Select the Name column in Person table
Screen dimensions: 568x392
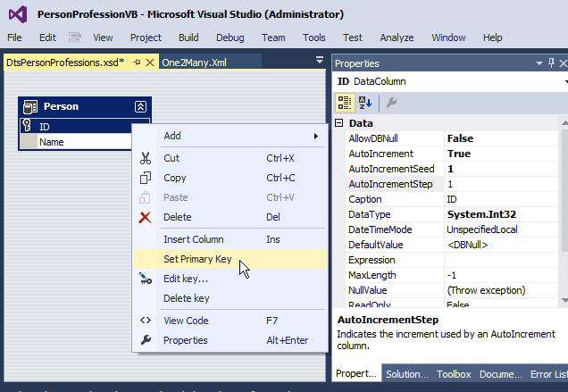point(75,142)
